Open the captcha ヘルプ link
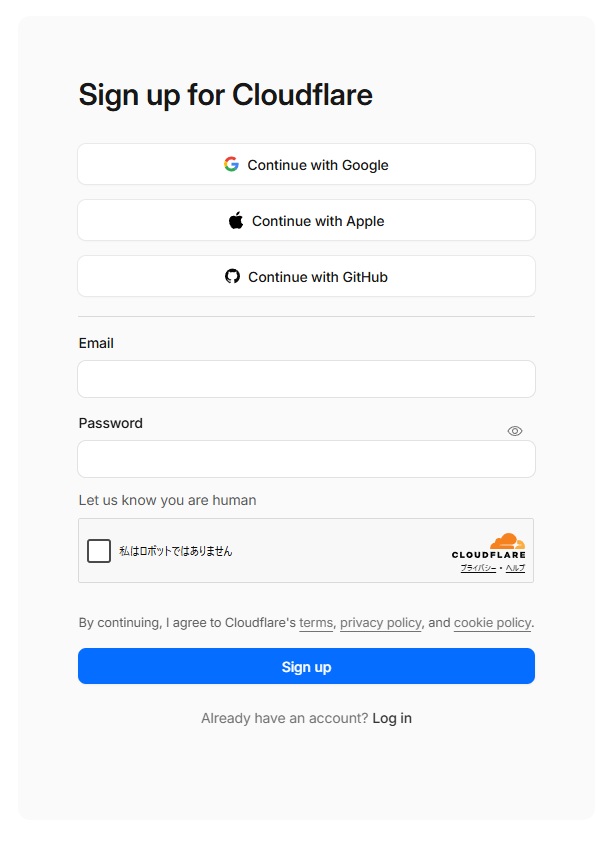 515,568
